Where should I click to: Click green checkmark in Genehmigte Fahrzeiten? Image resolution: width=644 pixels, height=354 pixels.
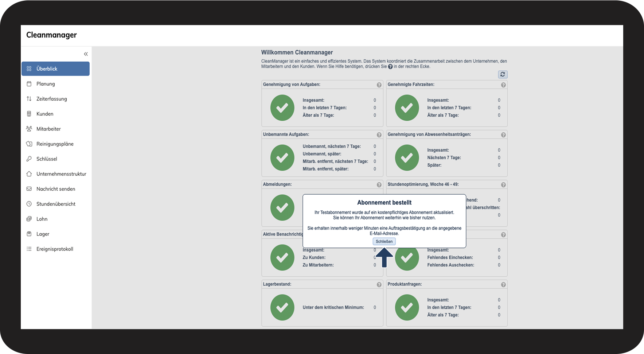point(407,108)
